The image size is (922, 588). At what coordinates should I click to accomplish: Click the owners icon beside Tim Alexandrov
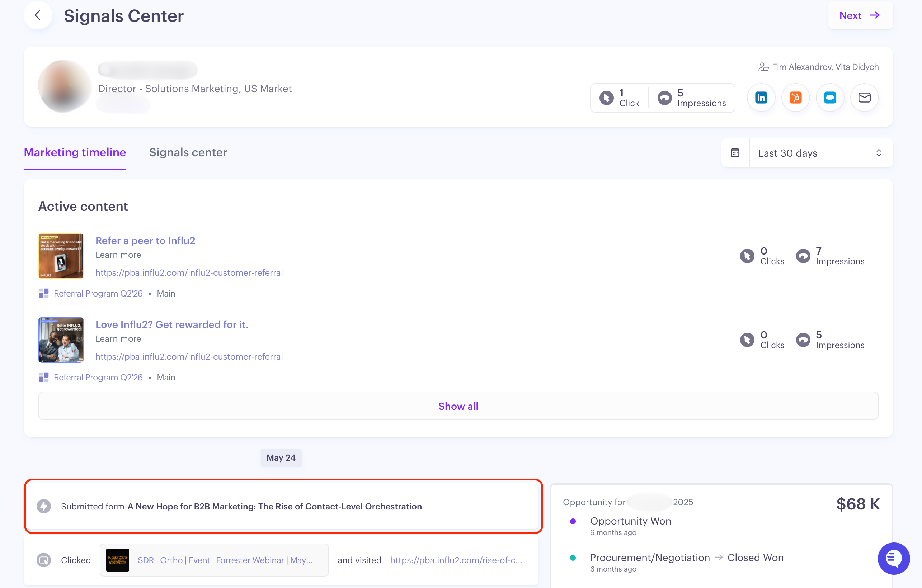coord(763,67)
